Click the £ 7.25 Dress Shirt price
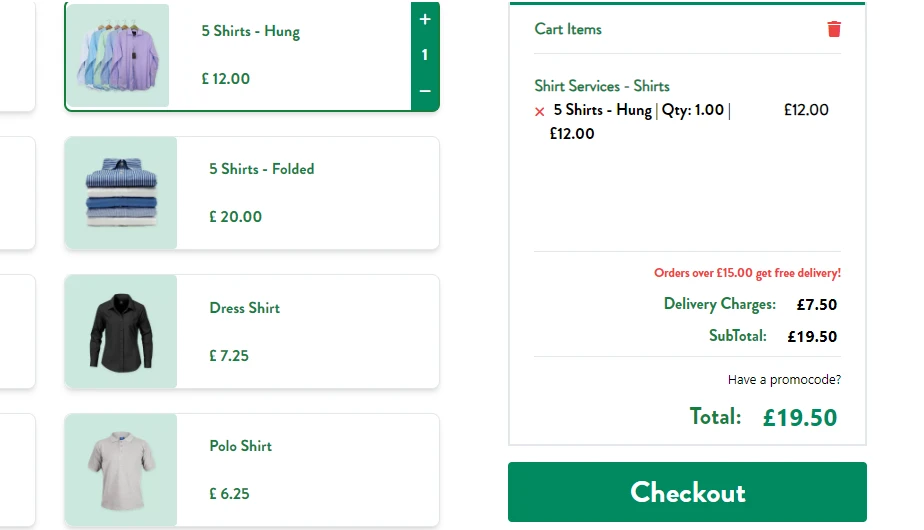Screen dimensions: 924x530 229,356
